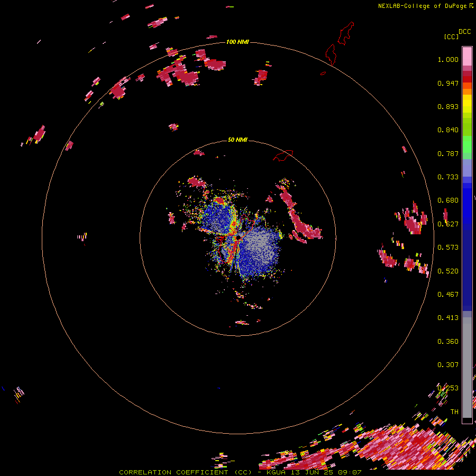Click the 1.000 color scale value

tap(448, 59)
